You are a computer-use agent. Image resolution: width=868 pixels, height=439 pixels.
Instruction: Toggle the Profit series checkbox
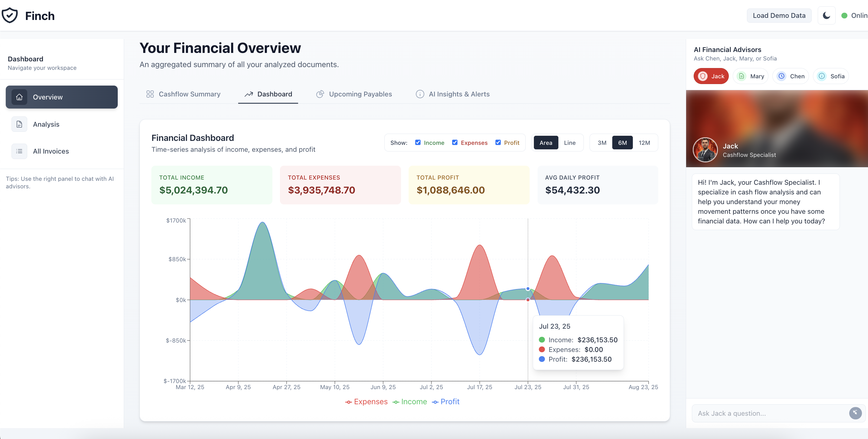[x=498, y=142]
